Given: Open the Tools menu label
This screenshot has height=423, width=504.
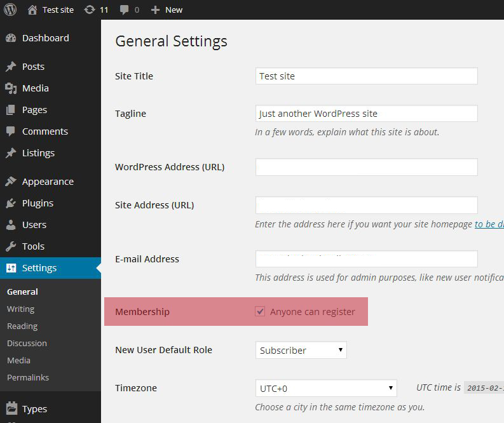Looking at the screenshot, I should 33,246.
